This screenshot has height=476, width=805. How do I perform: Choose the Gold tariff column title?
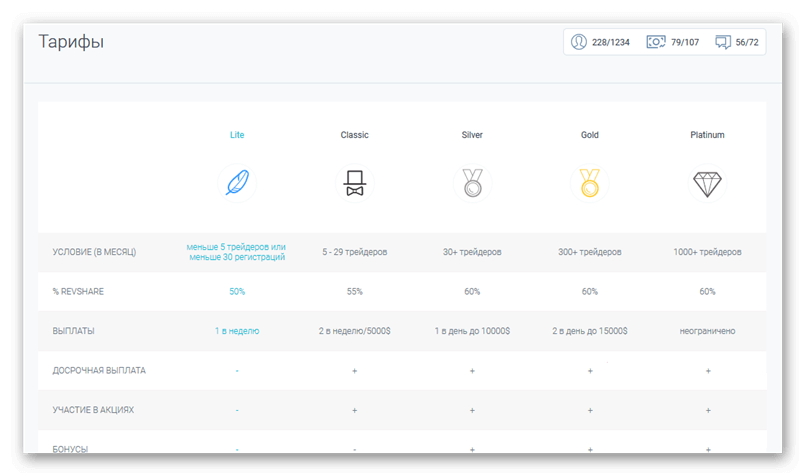tap(590, 135)
